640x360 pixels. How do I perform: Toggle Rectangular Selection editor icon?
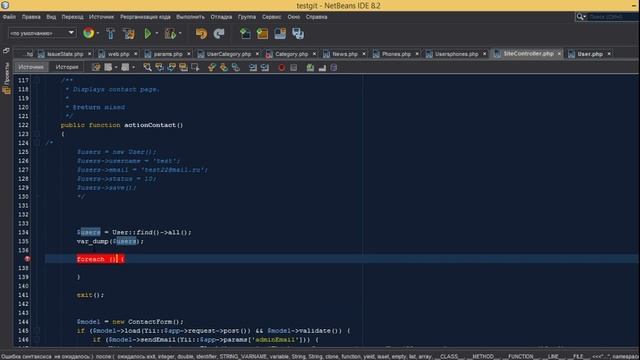pos(196,67)
